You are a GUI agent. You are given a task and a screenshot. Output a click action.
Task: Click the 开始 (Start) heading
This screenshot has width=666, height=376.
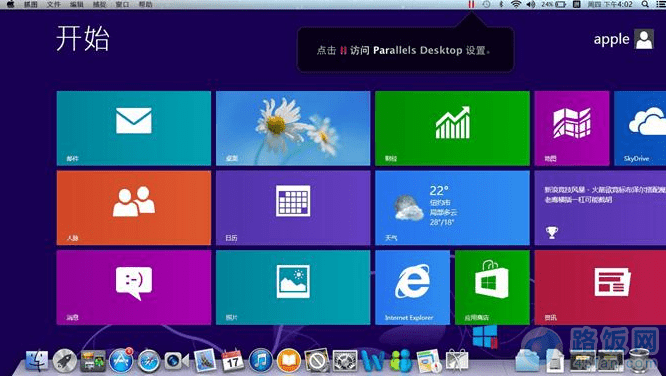(83, 38)
